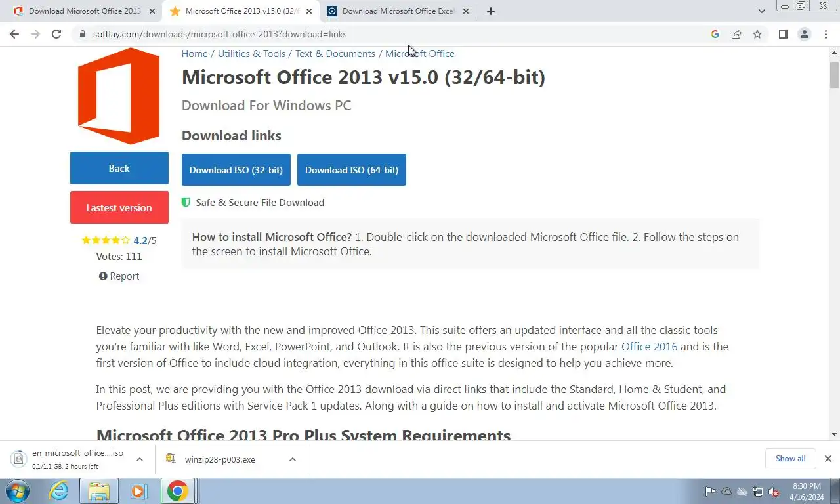Open Action Center flag tray icon
Viewport: 840px width, 504px height.
point(710,492)
